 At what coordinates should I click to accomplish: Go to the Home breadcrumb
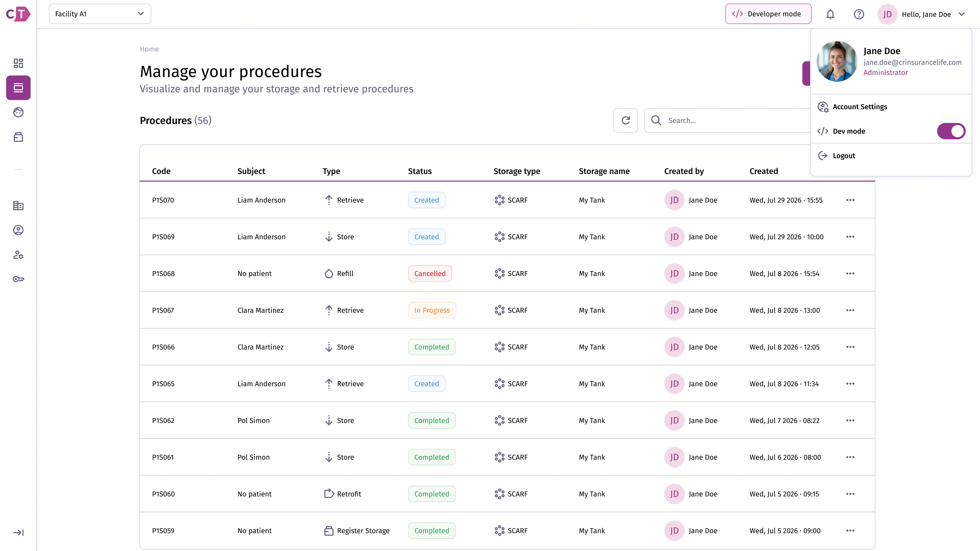[149, 49]
